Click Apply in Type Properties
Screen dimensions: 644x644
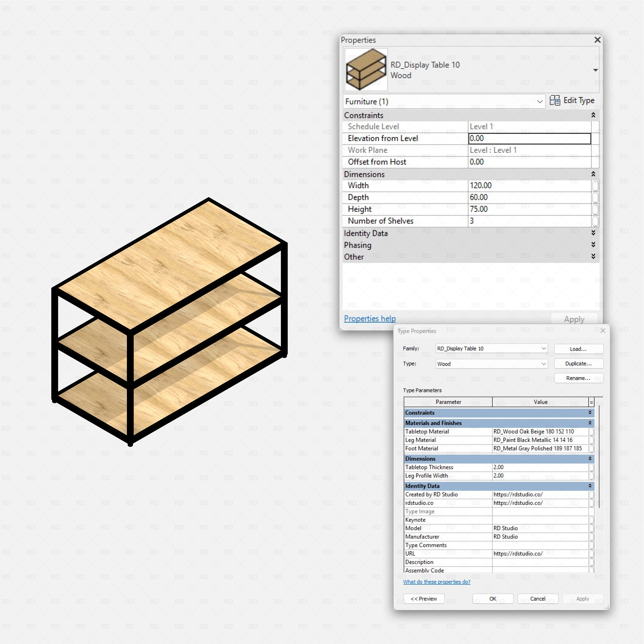(583, 599)
